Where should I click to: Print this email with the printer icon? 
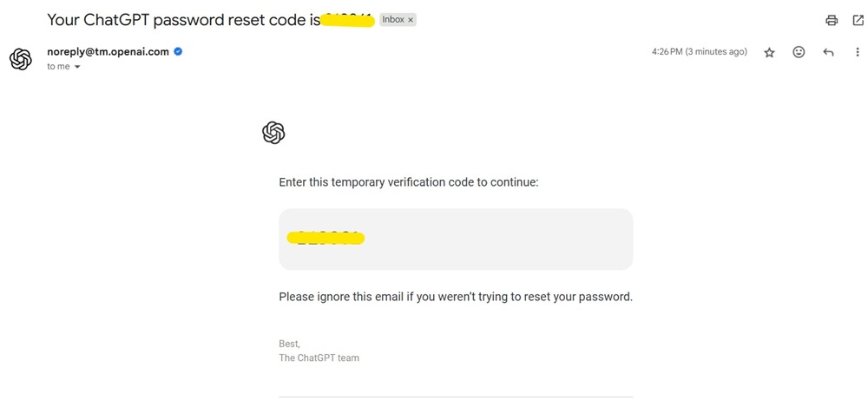click(832, 20)
